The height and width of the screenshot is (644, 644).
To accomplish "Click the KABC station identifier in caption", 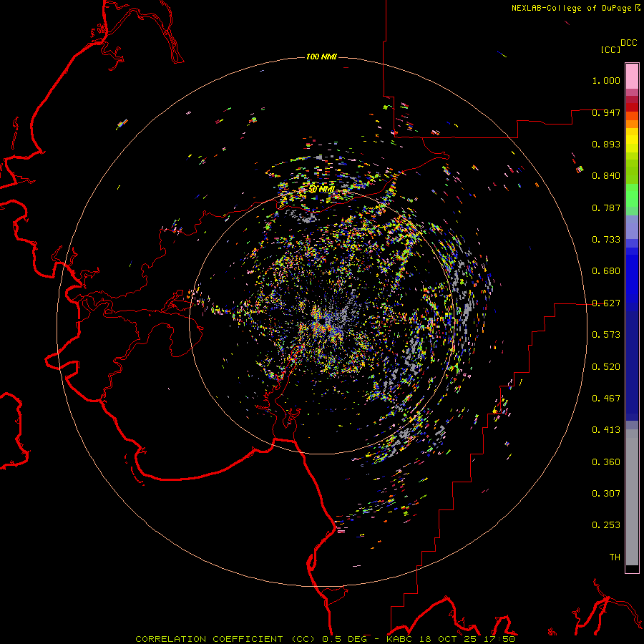I will click(x=401, y=639).
